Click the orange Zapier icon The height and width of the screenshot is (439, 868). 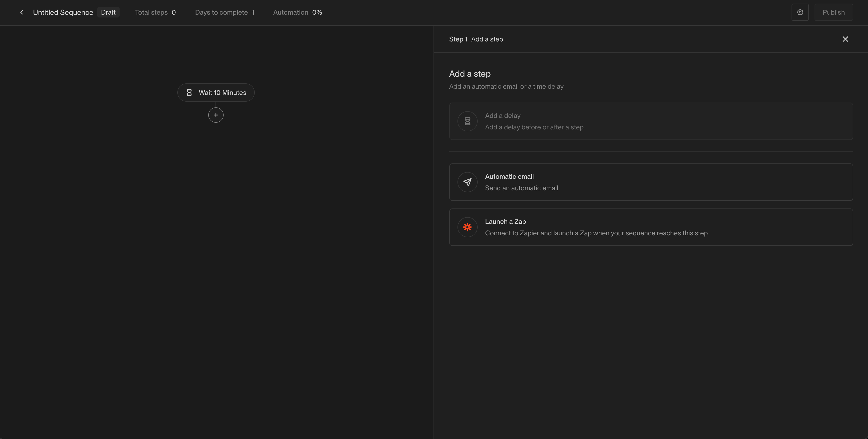(x=467, y=227)
